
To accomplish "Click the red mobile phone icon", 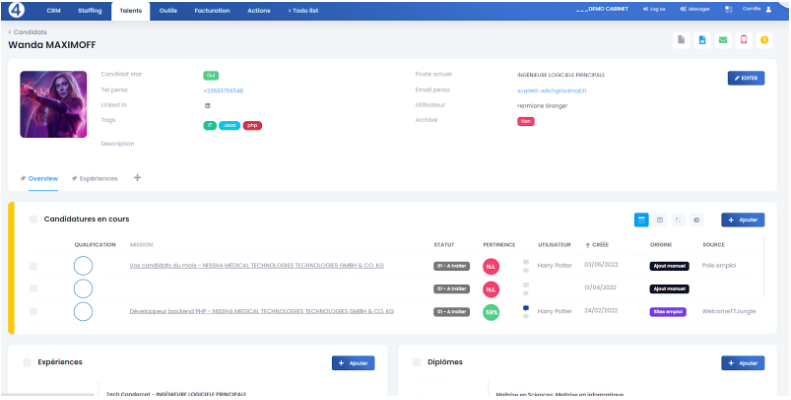I will pos(744,40).
